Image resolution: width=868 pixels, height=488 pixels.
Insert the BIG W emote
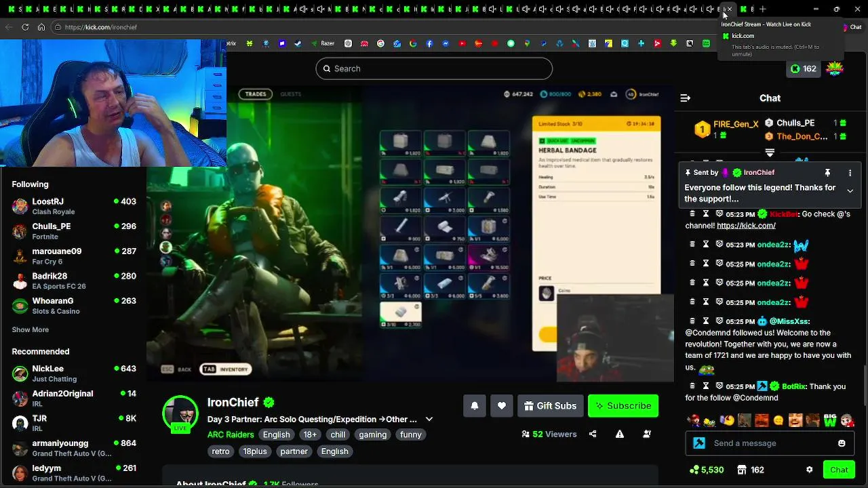coord(830,421)
